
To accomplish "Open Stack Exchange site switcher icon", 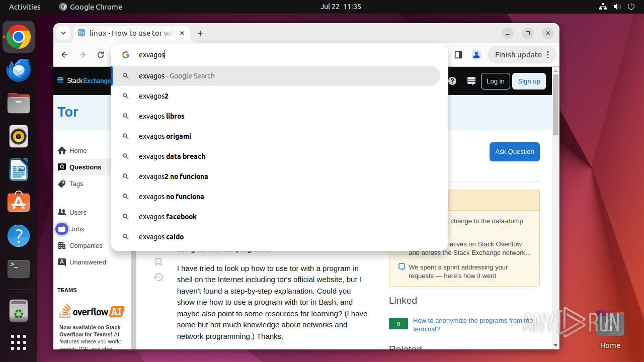I will pyautogui.click(x=471, y=81).
